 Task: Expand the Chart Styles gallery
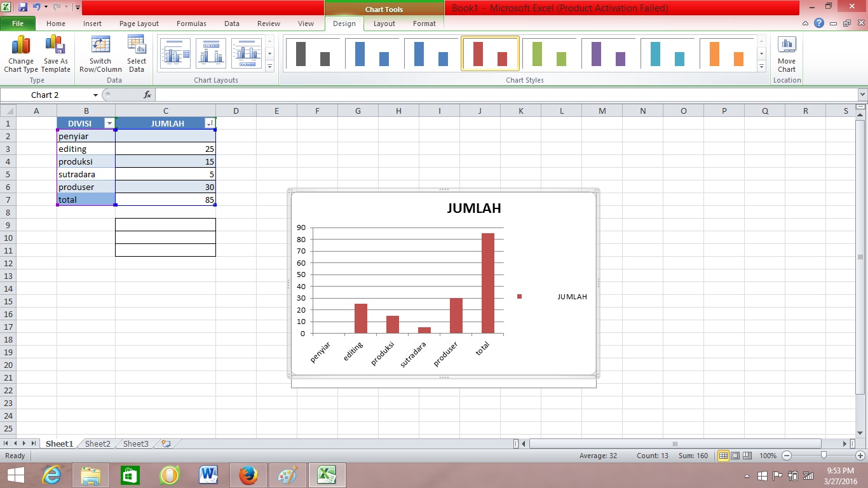tap(761, 65)
